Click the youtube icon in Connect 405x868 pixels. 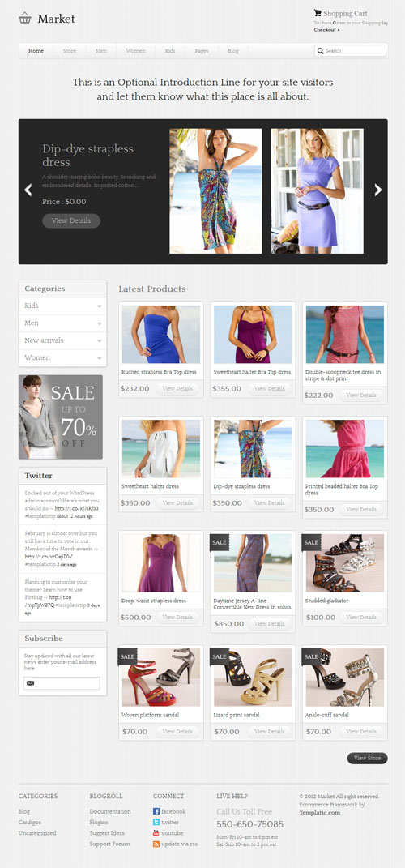[156, 833]
